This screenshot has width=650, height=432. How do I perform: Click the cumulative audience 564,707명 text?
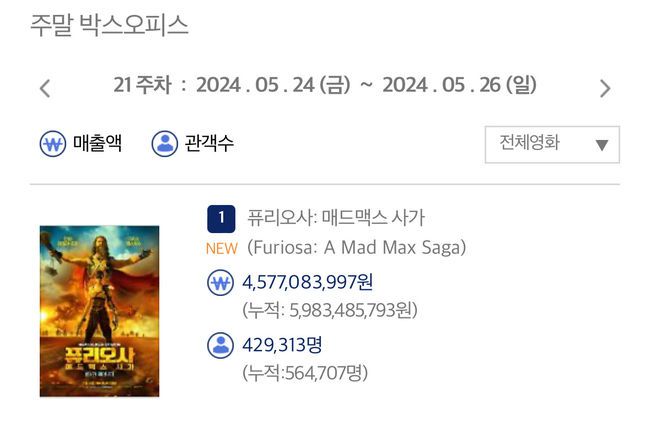pyautogui.click(x=305, y=373)
